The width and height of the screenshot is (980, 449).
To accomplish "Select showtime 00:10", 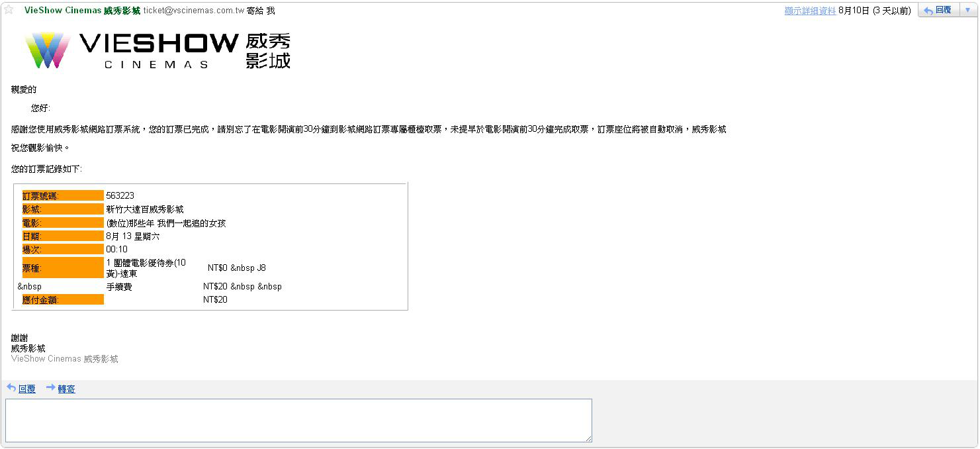I will pos(116,250).
